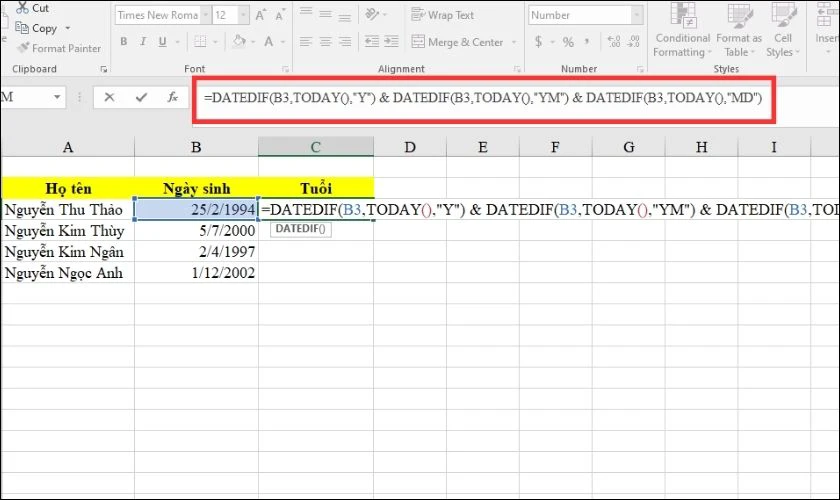Viewport: 840px width, 500px height.
Task: Select the 'Tuổi' header cell
Action: [x=316, y=188]
